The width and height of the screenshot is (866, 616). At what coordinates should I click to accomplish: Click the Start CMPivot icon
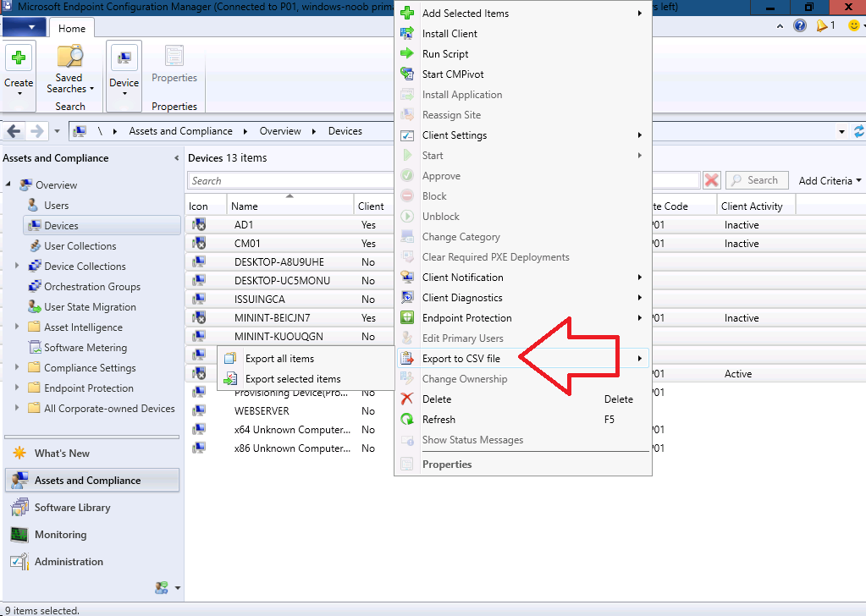tap(407, 74)
